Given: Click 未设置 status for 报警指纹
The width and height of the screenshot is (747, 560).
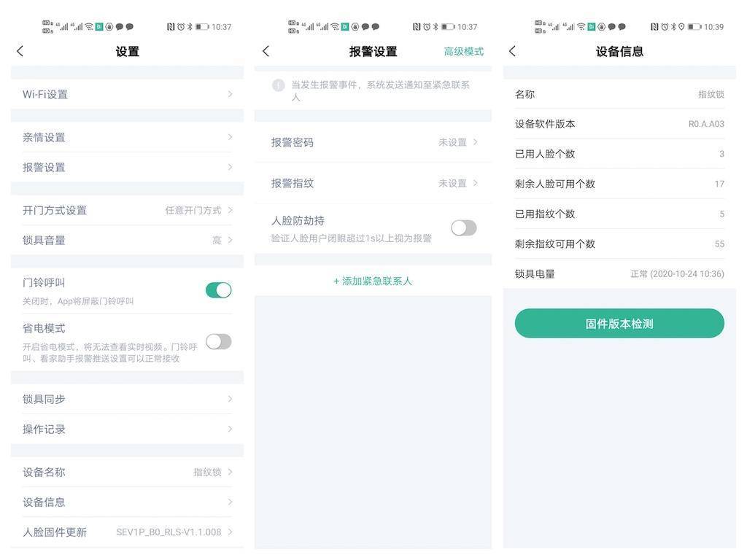Looking at the screenshot, I should tap(452, 183).
